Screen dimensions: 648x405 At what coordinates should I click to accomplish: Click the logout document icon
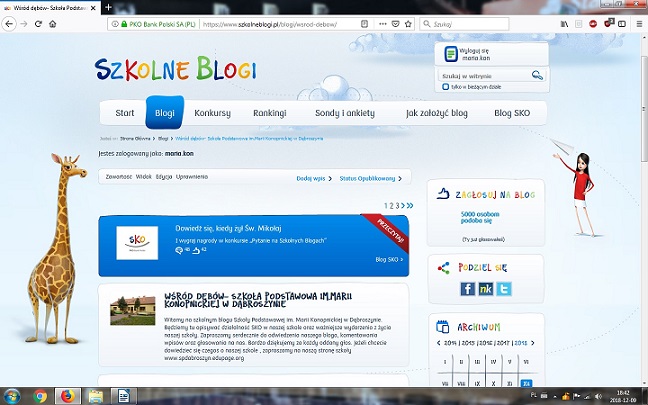451,54
